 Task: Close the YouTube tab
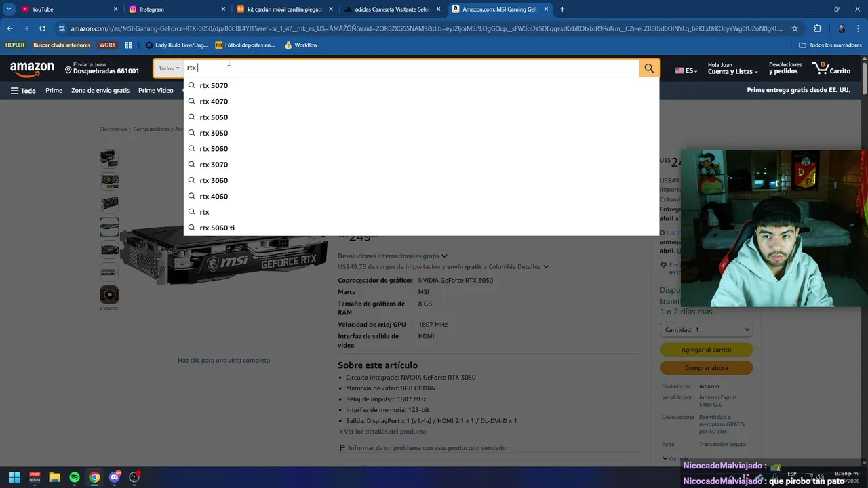(x=115, y=9)
